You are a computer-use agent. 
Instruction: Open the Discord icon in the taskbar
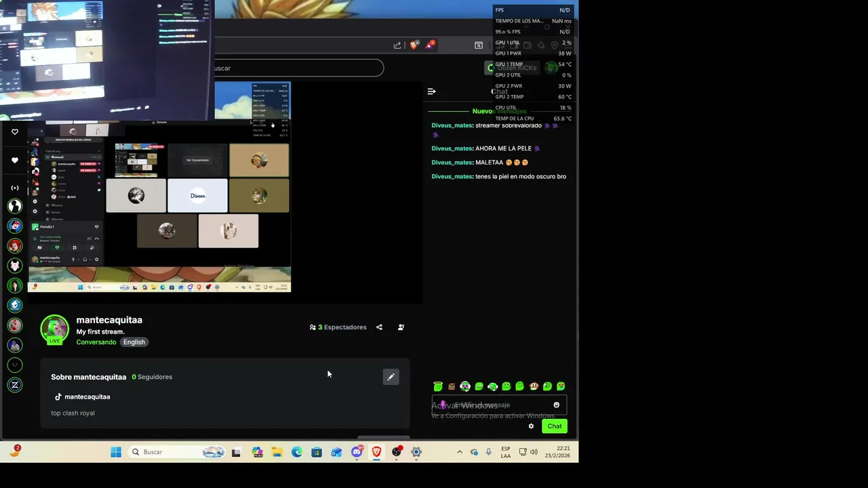(357, 452)
